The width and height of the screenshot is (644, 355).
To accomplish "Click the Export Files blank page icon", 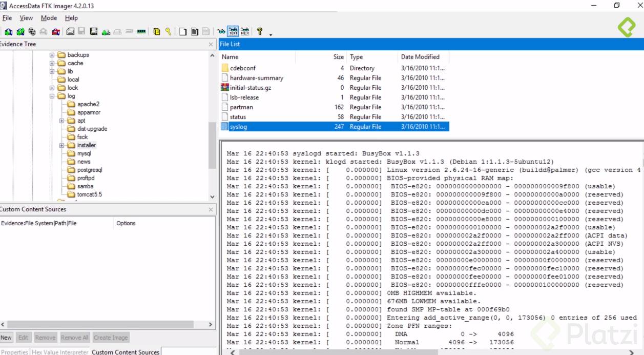I will (182, 32).
